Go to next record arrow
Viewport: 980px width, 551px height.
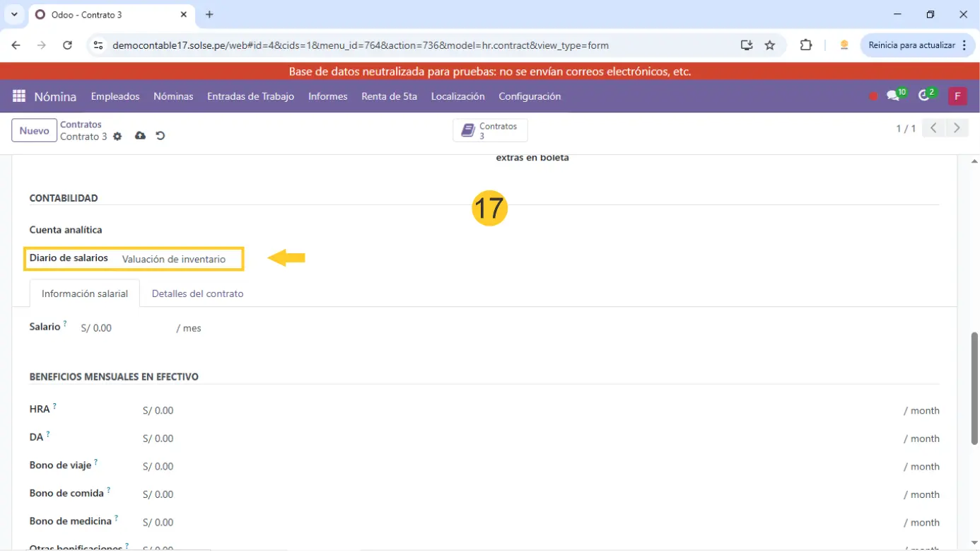click(957, 129)
